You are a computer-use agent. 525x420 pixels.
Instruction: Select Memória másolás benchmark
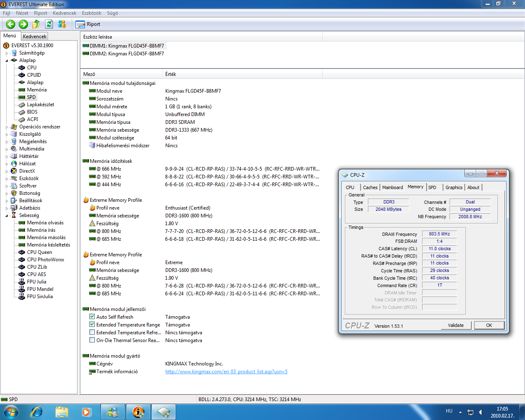tap(46, 237)
